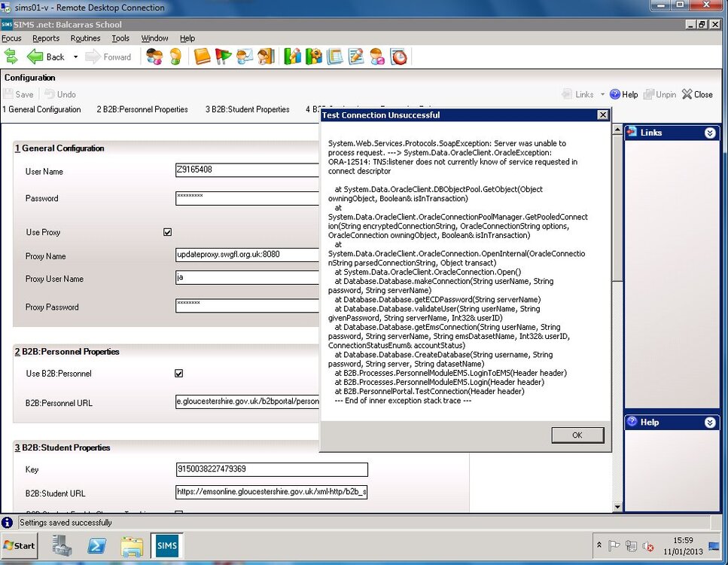Click the green Back arrow

[35, 56]
